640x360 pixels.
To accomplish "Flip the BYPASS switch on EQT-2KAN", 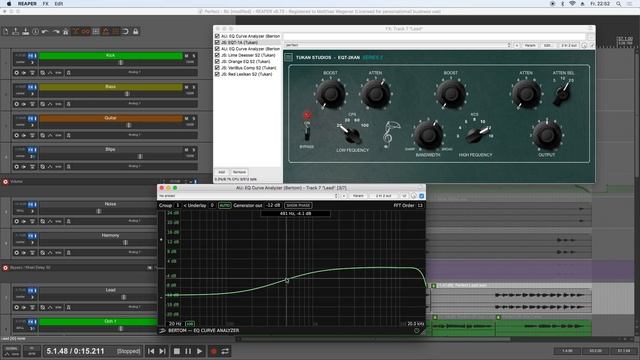I will click(x=307, y=133).
